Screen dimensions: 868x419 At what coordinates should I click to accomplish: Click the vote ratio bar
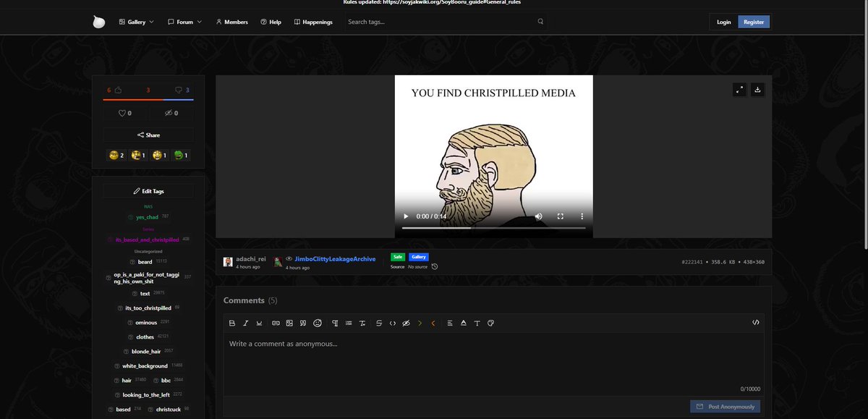coord(148,99)
